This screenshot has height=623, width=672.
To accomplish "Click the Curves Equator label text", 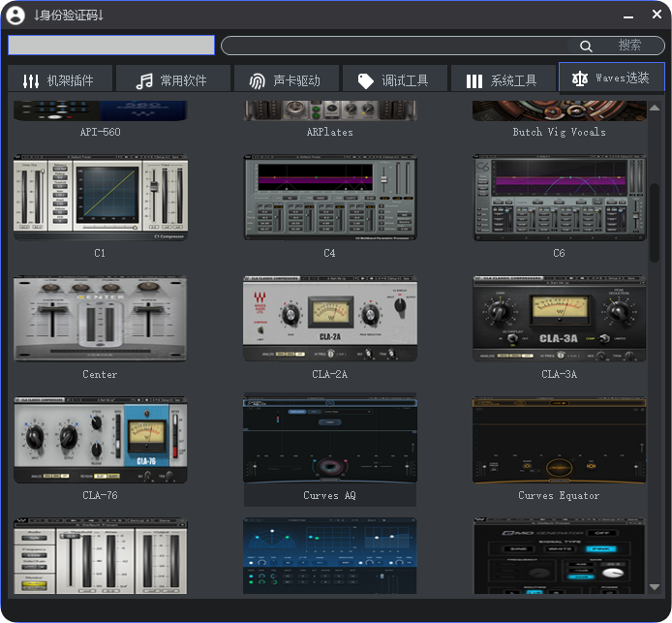I will coord(560,495).
